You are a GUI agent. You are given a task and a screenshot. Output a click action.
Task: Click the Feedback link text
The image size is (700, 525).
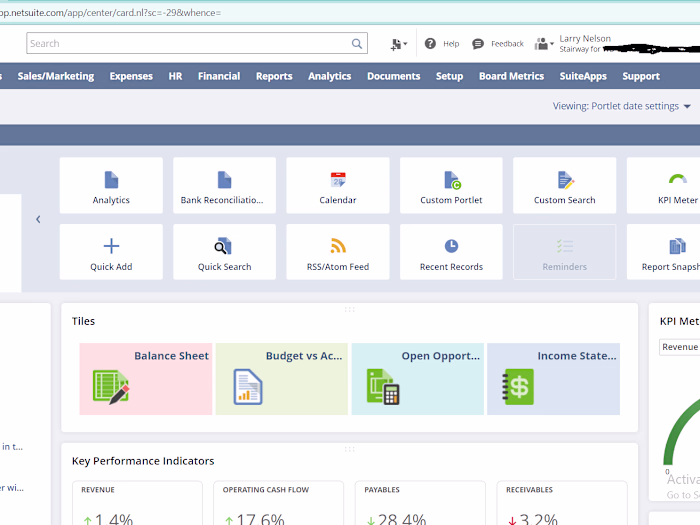[507, 44]
